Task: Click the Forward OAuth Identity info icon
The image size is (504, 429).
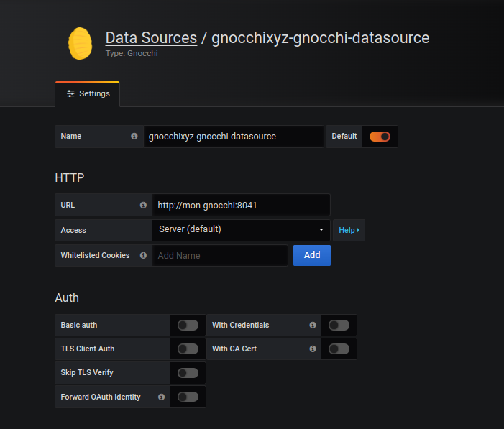Action: (160, 397)
